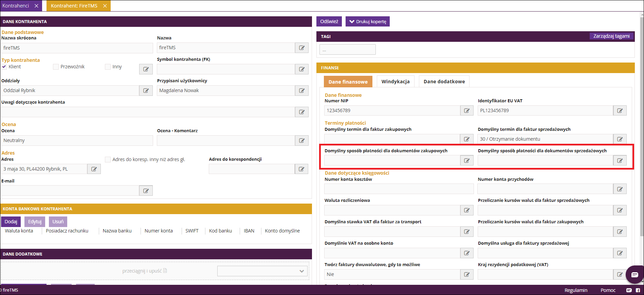Edit Identyfikator EU VAT via icon
Image resolution: width=644 pixels, height=295 pixels.
tap(620, 110)
